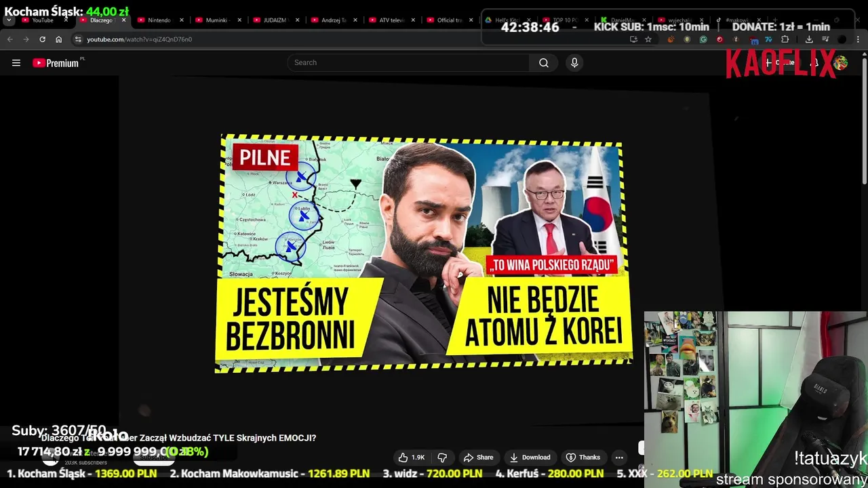Screen dimensions: 868x488
Task: Open the tab search dropdown arrow
Action: [x=9, y=20]
